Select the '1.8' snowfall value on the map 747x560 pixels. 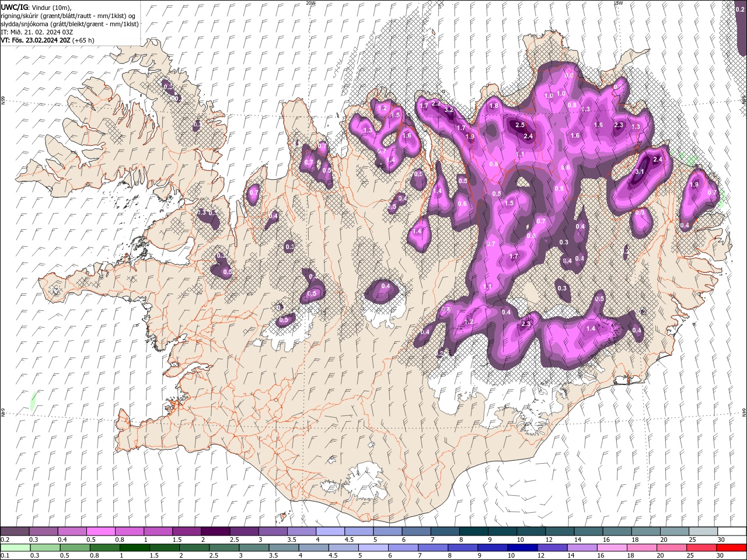pos(494,106)
